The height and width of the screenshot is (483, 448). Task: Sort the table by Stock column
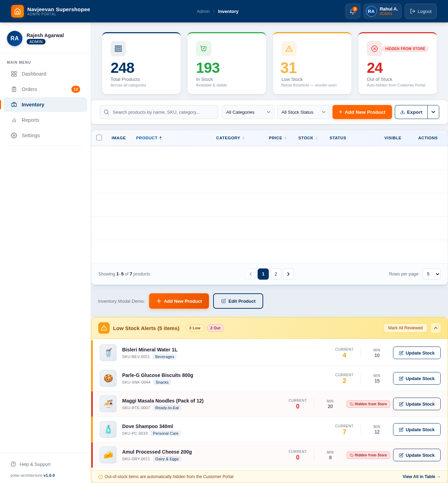coord(308,138)
